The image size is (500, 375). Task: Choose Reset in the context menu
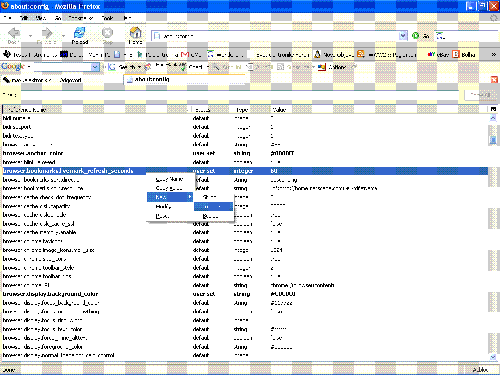point(169,216)
